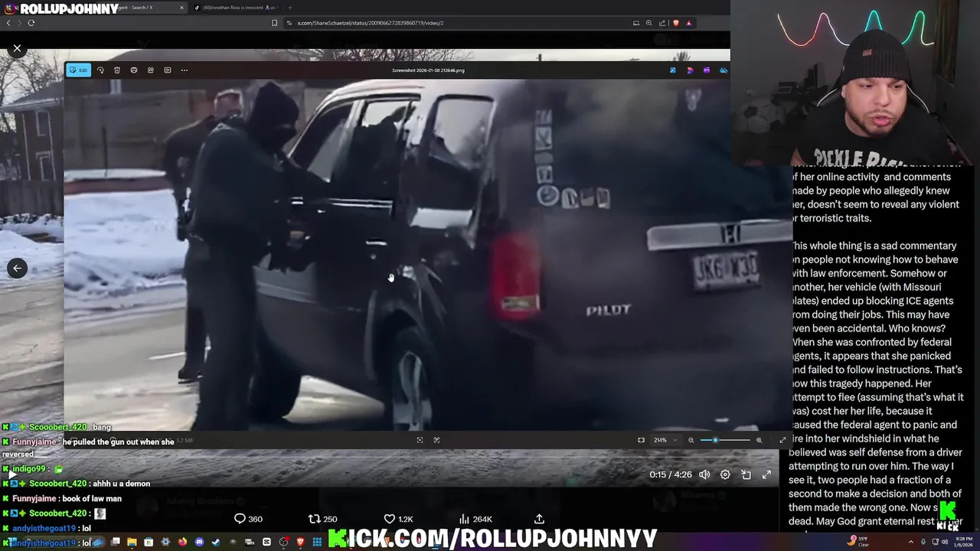
Task: Toggle actual-size view icon in Photos
Action: [436, 440]
